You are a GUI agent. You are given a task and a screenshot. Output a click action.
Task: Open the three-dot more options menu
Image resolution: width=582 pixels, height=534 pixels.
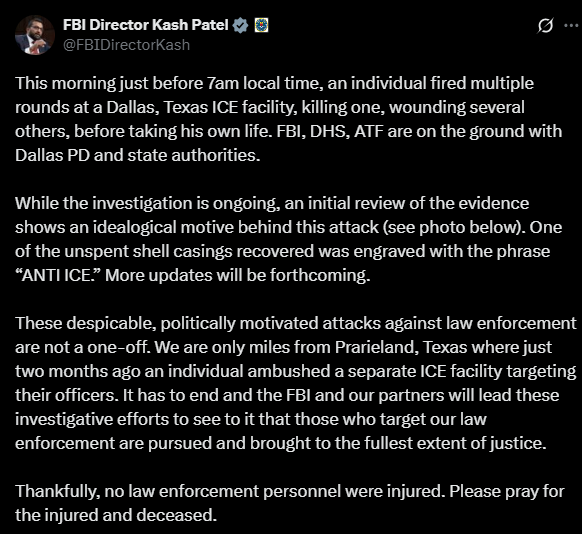571,25
